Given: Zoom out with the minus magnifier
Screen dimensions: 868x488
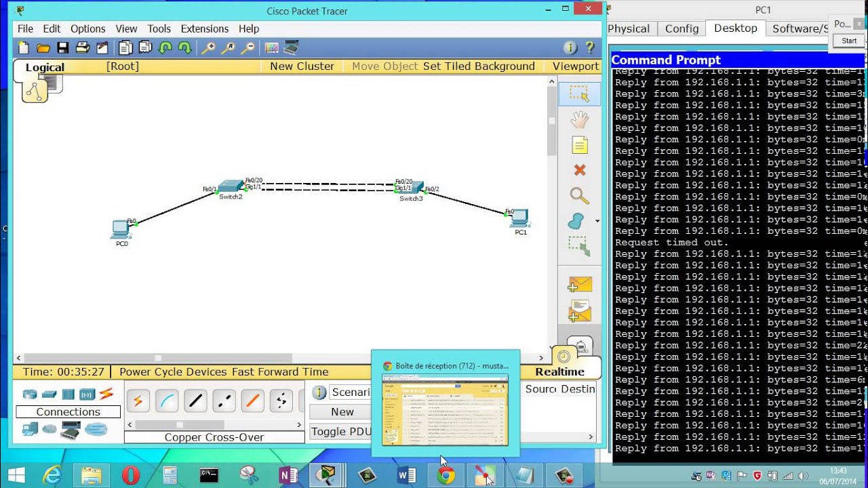Looking at the screenshot, I should 248,47.
